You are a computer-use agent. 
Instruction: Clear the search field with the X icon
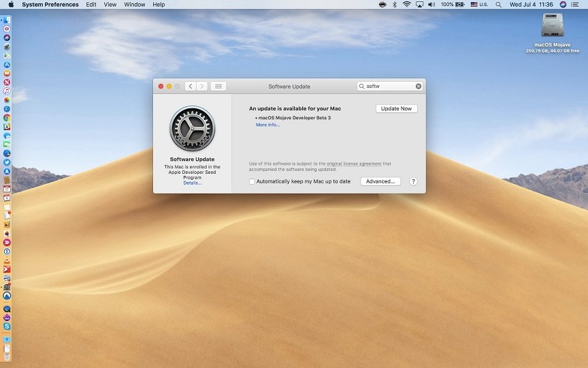coord(419,87)
